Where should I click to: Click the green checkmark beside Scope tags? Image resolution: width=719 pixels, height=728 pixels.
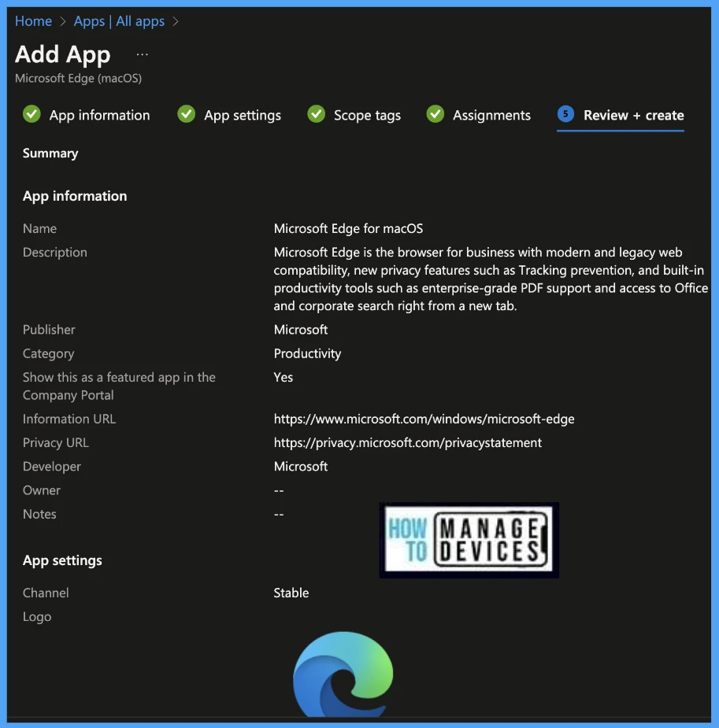pos(317,114)
